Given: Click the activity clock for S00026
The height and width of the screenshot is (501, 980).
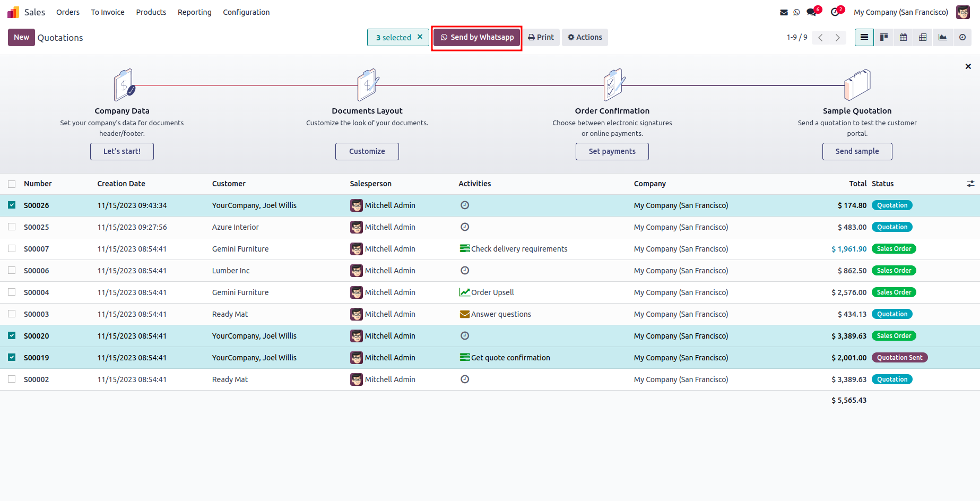Looking at the screenshot, I should (x=465, y=205).
